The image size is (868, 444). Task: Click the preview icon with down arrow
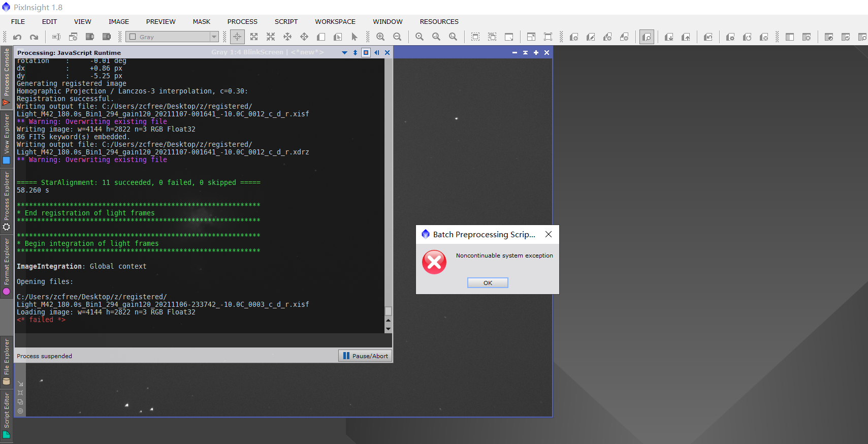tap(669, 37)
